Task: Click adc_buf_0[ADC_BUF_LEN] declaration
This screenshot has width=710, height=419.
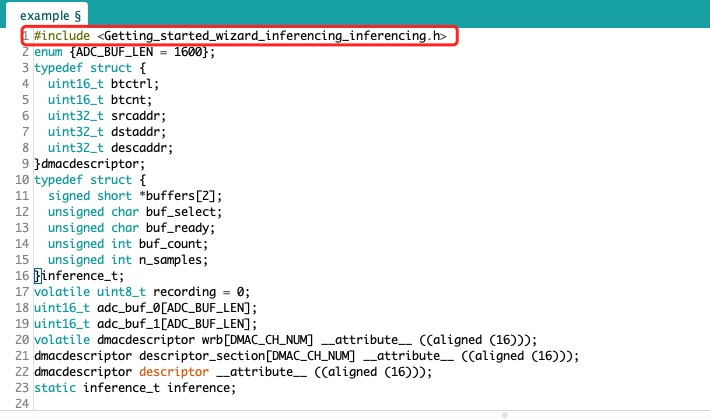Action: tap(145, 308)
